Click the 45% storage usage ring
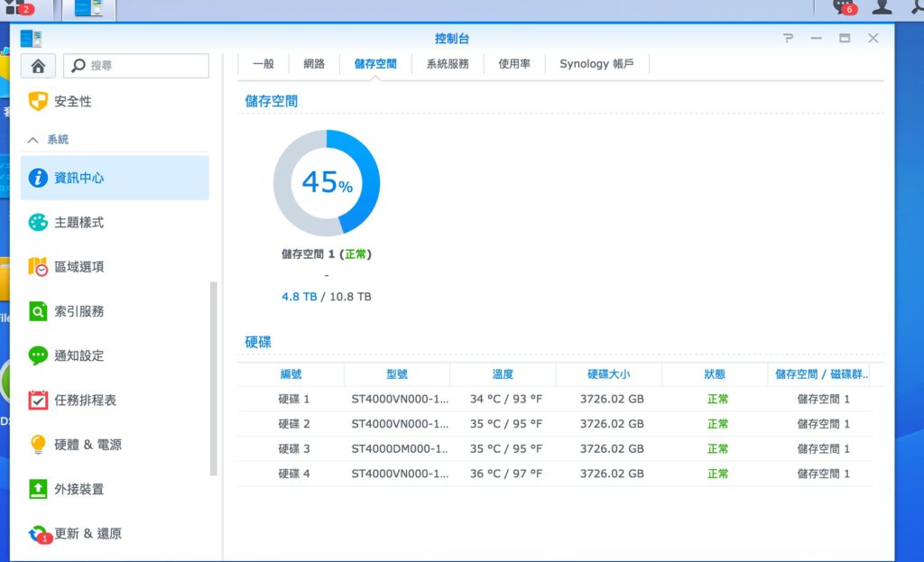 (327, 182)
